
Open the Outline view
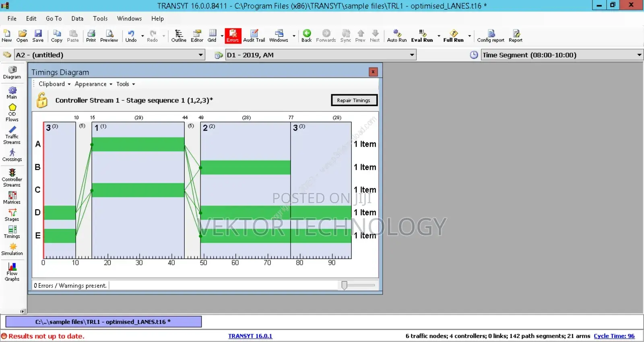tap(179, 35)
